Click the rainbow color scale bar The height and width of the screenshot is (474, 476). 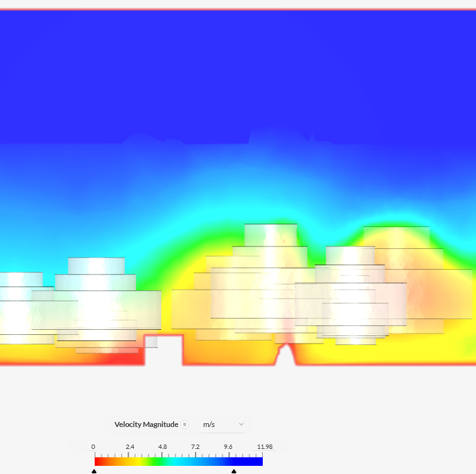tap(179, 461)
